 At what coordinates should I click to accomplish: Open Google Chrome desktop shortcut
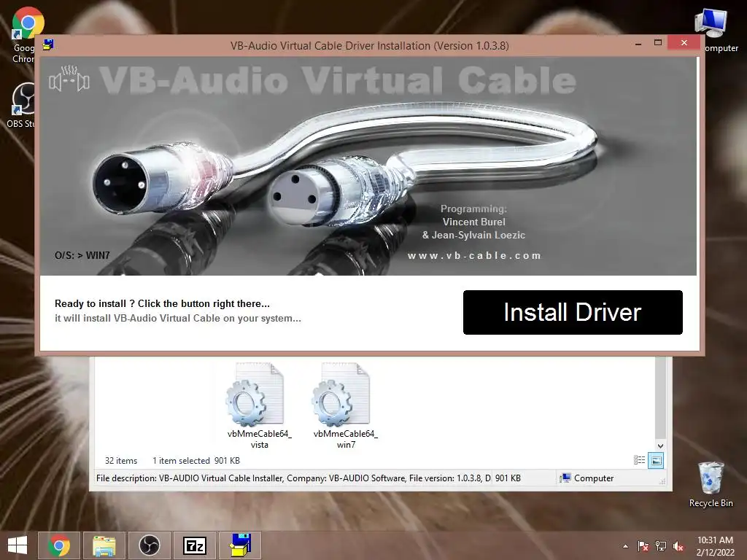pyautogui.click(x=24, y=35)
